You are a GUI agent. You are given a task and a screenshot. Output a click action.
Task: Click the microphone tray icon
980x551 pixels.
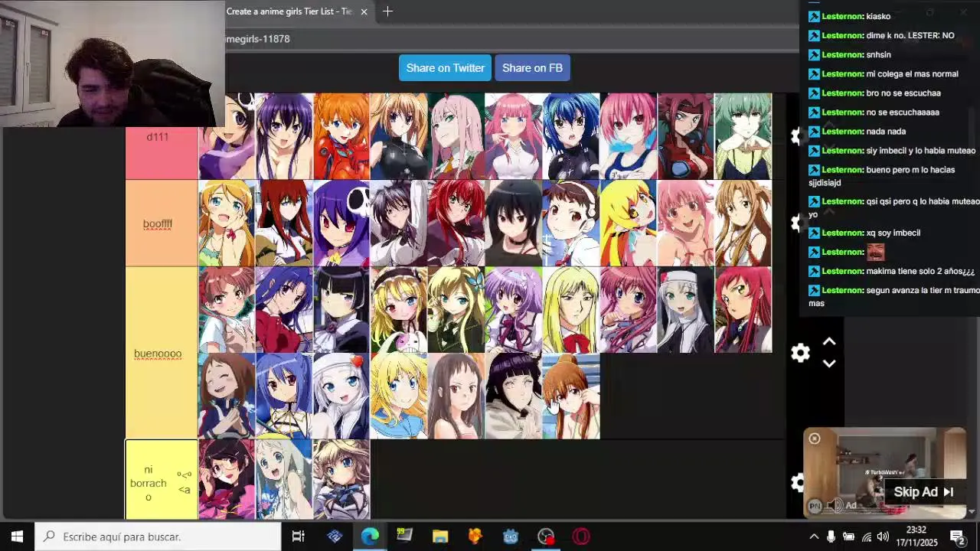(831, 536)
